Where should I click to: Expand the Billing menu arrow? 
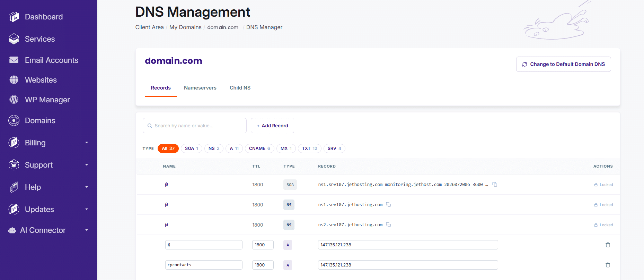pos(87,143)
